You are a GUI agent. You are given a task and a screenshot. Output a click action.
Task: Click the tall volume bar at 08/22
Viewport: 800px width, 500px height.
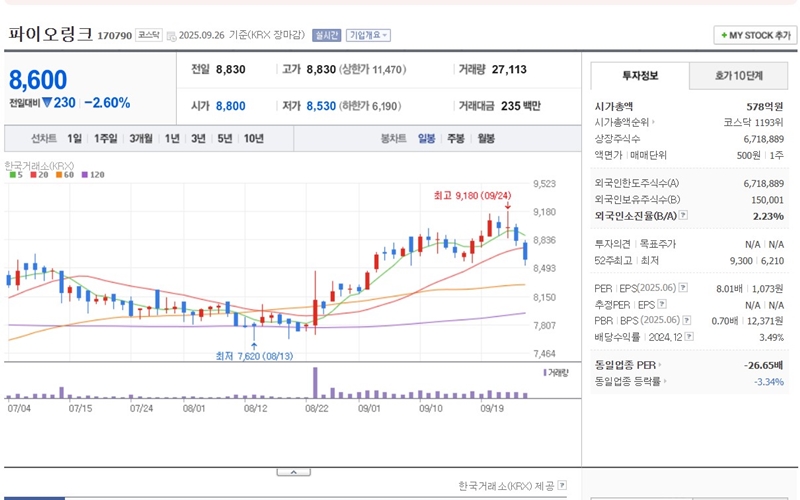315,383
